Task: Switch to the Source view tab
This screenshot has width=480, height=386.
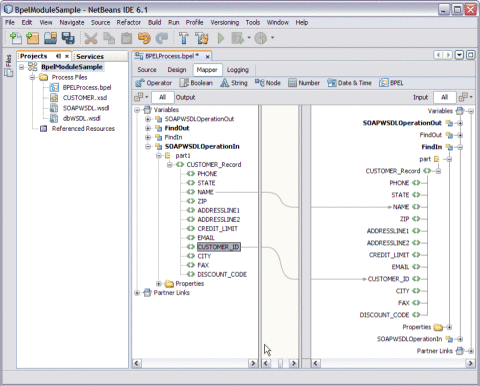Action: [147, 70]
